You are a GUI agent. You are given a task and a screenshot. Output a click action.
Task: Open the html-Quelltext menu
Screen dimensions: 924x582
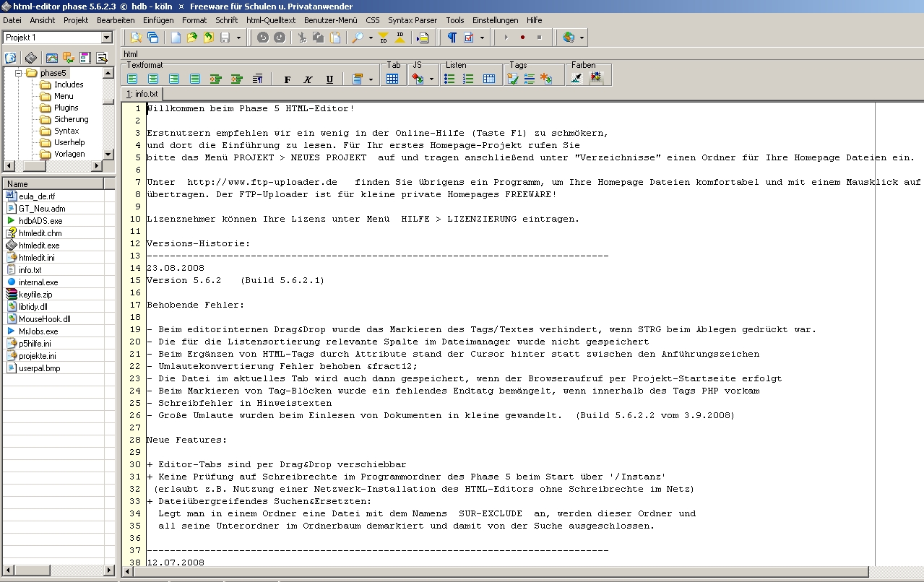point(269,20)
